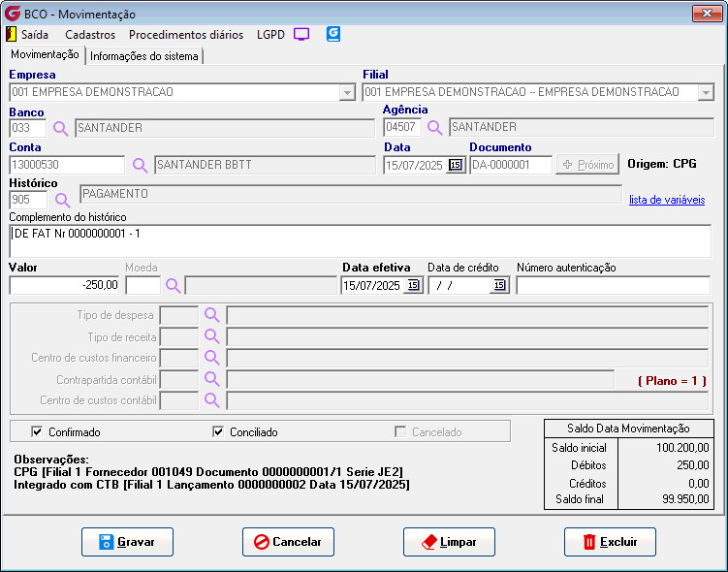The height and width of the screenshot is (572, 728).
Task: Close the BCO Movimentação window
Action: point(707,14)
